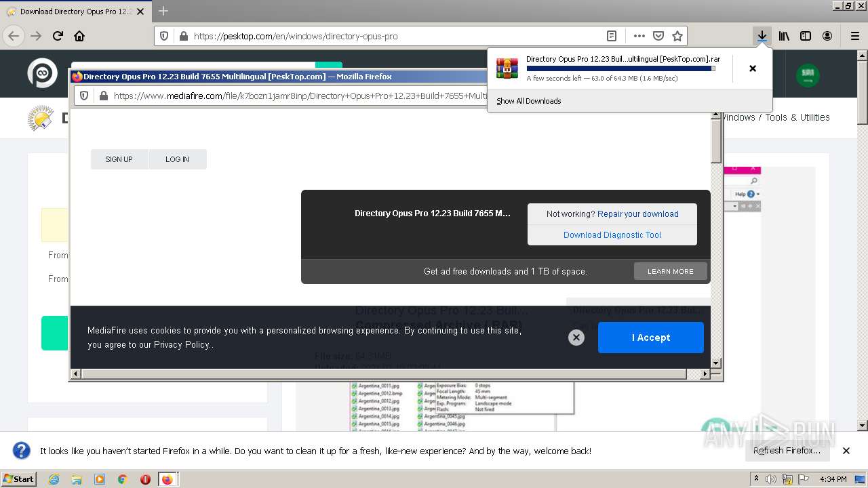Open the Firefox home page icon
This screenshot has height=488, width=868.
79,36
